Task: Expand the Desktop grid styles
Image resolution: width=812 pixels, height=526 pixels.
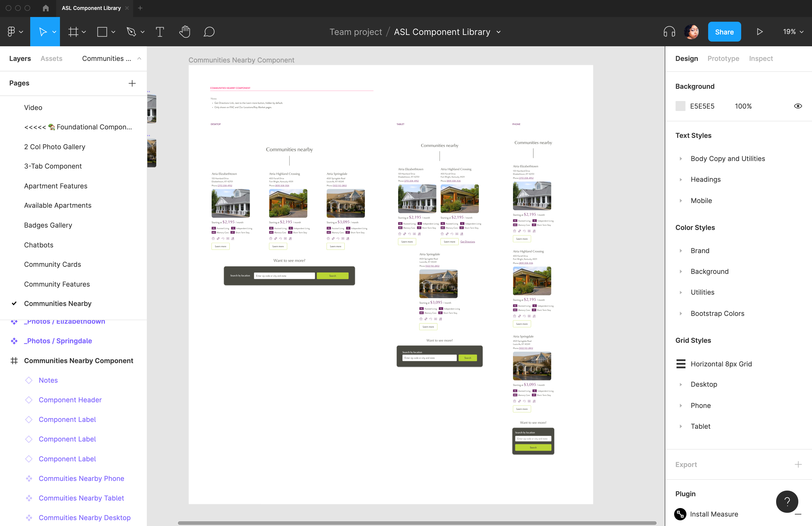Action: click(681, 384)
